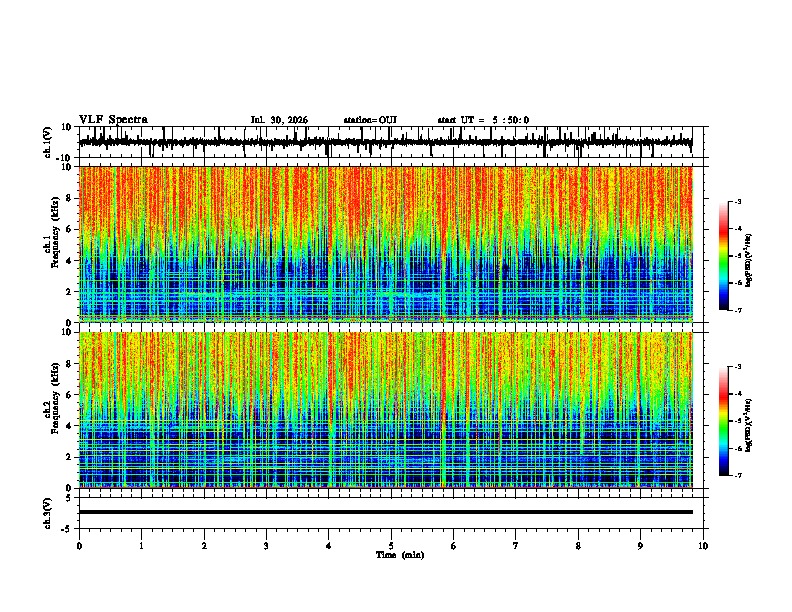Select the date text "Jul 30, 2026"

click(x=279, y=120)
